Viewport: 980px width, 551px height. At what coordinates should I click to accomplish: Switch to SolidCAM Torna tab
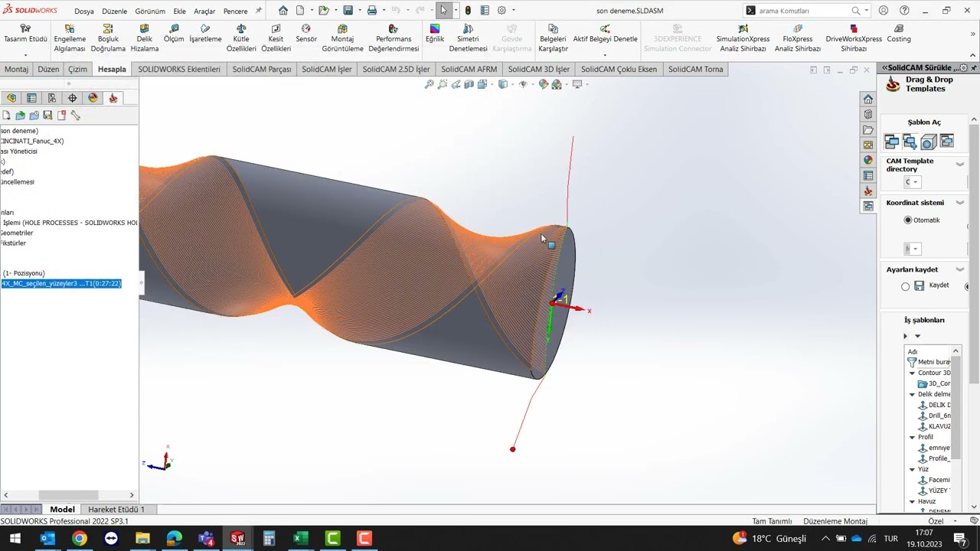tap(695, 69)
